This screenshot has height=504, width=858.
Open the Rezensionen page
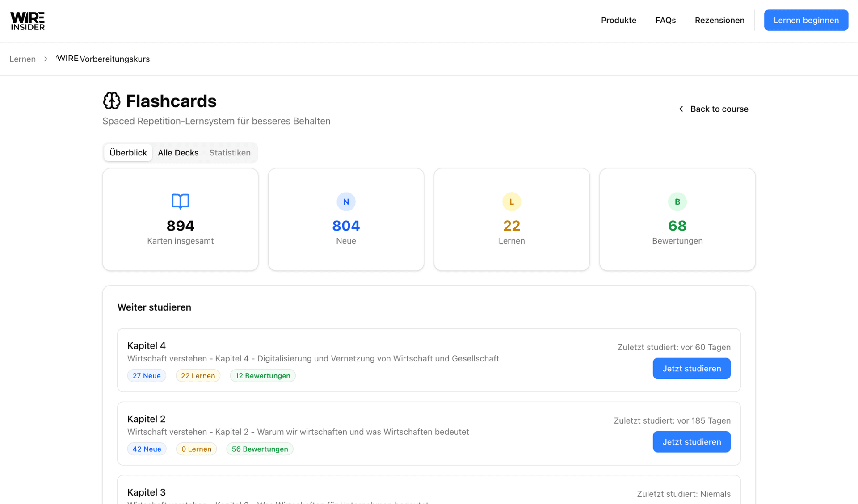click(x=719, y=20)
